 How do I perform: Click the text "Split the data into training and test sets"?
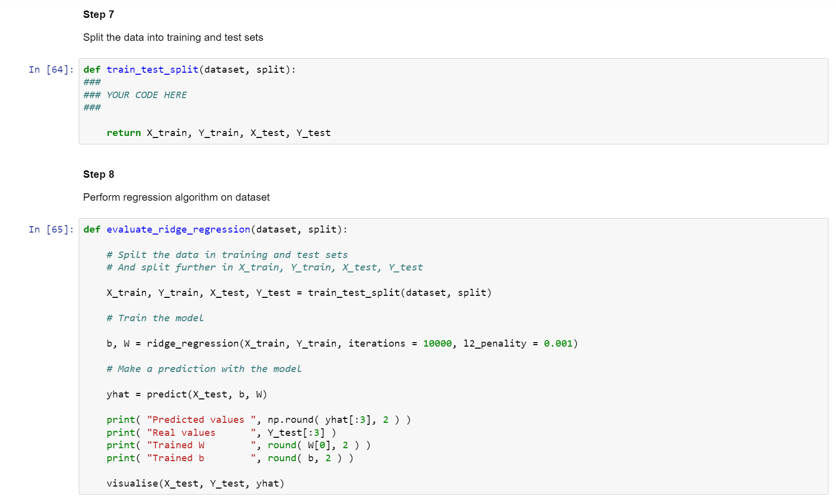(173, 37)
